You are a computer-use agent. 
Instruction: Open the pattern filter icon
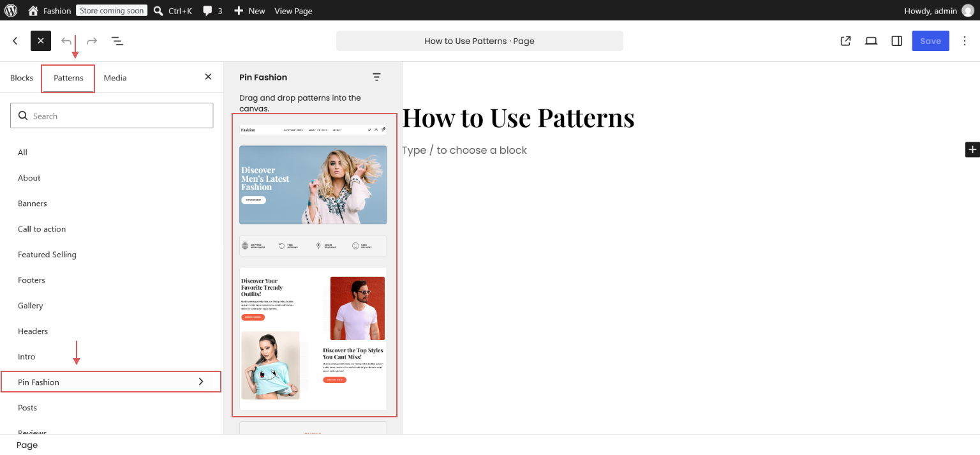[x=376, y=77]
